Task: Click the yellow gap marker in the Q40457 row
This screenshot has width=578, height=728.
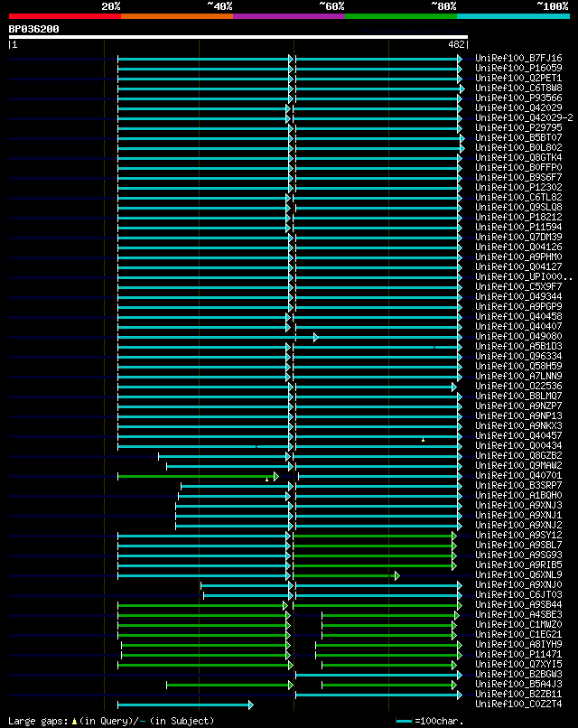Action: 423,439
